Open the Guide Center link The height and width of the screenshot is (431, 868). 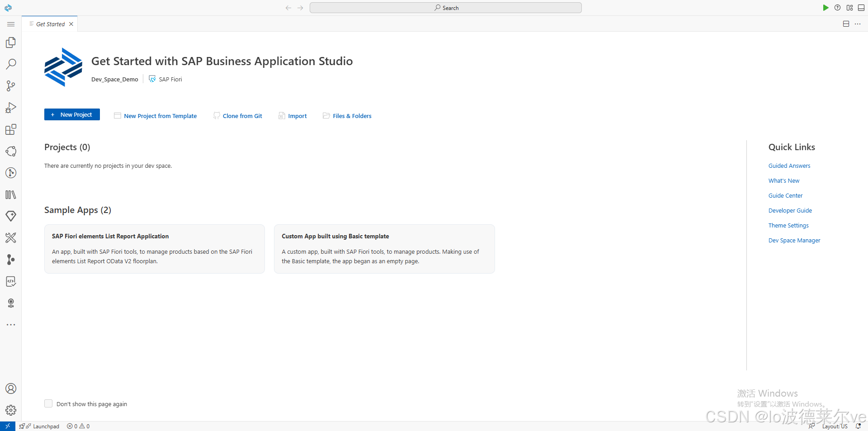[786, 196]
